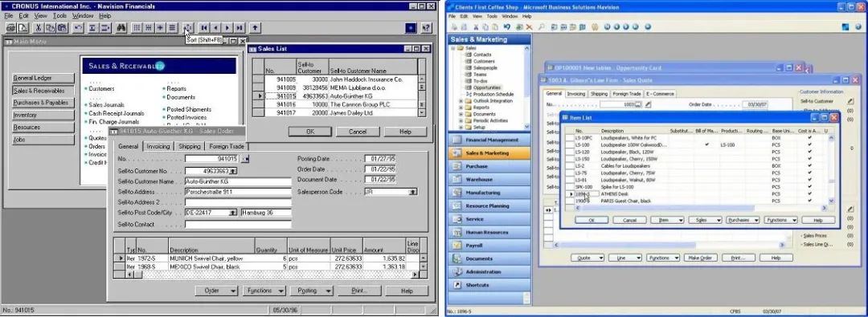
Task: Toggle Cost is Adjusted check for LS-10PC row
Action: tap(810, 138)
